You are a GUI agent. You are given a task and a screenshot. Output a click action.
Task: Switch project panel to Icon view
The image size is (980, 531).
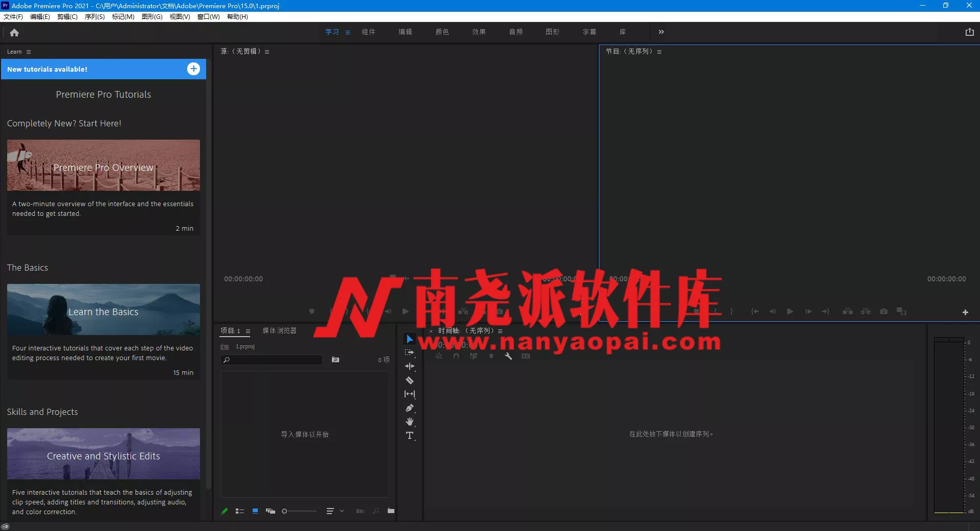tap(255, 511)
